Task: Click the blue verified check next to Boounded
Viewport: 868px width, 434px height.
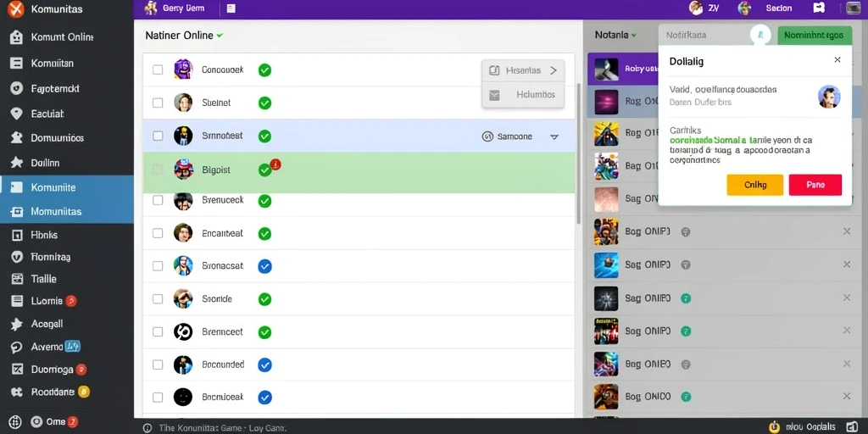Action: (x=265, y=364)
